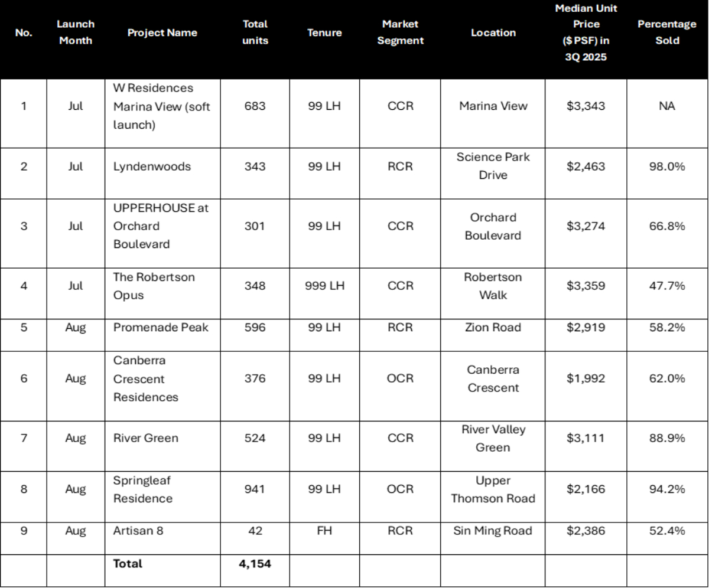
Task: Select the Promenade Peak cell
Action: (x=161, y=327)
